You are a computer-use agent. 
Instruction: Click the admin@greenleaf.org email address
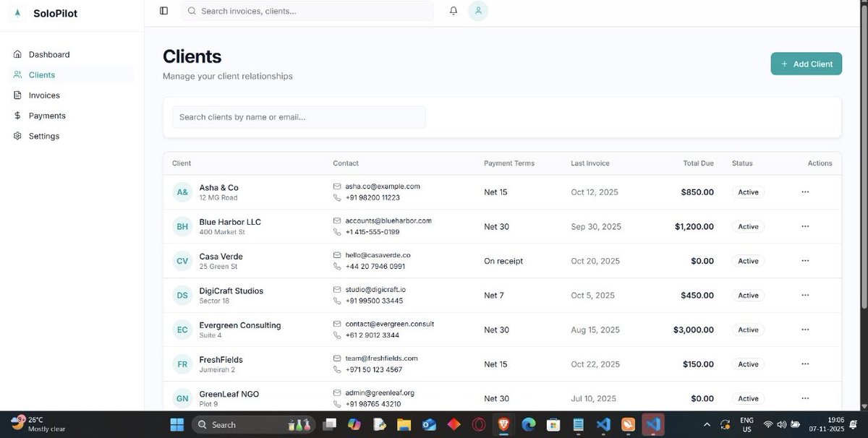click(380, 392)
